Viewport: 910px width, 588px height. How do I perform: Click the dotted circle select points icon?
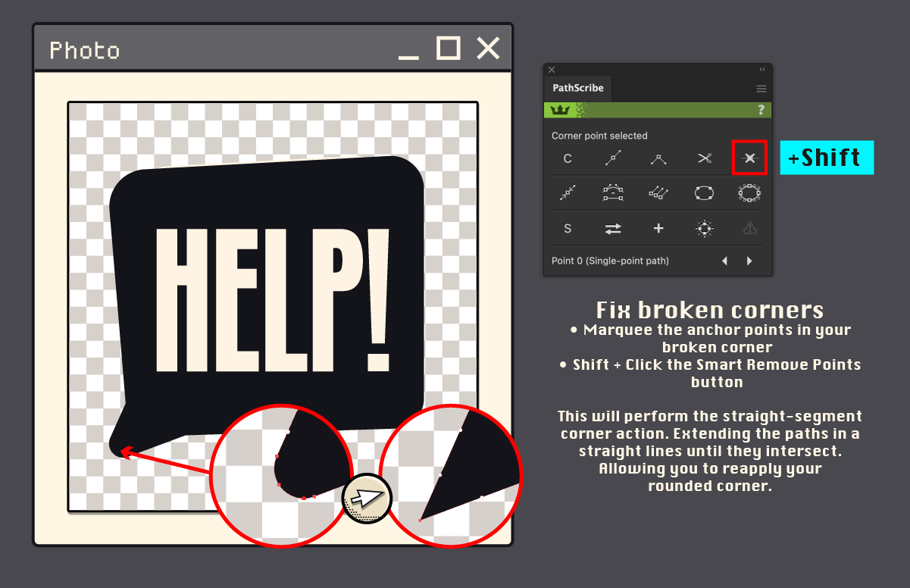[705, 228]
